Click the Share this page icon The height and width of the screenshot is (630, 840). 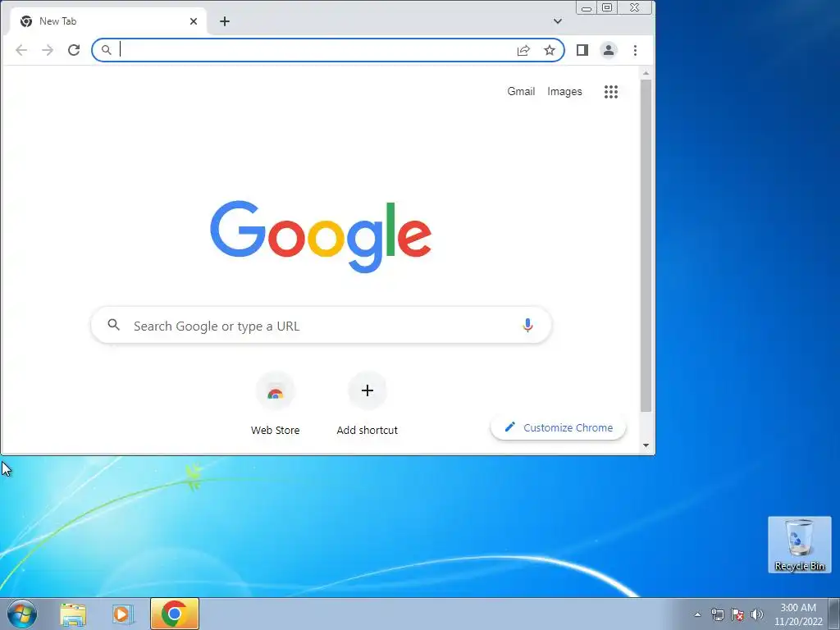[x=523, y=50]
